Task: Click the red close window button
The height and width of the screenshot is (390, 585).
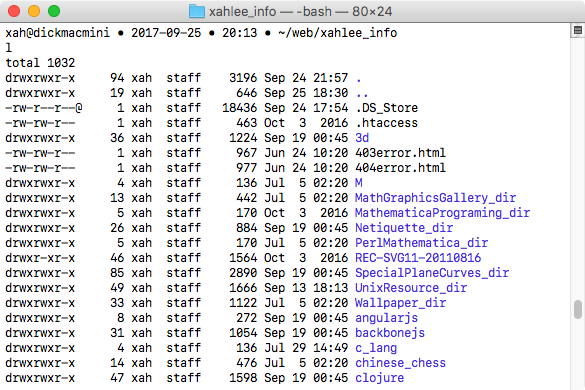Action: click(14, 11)
